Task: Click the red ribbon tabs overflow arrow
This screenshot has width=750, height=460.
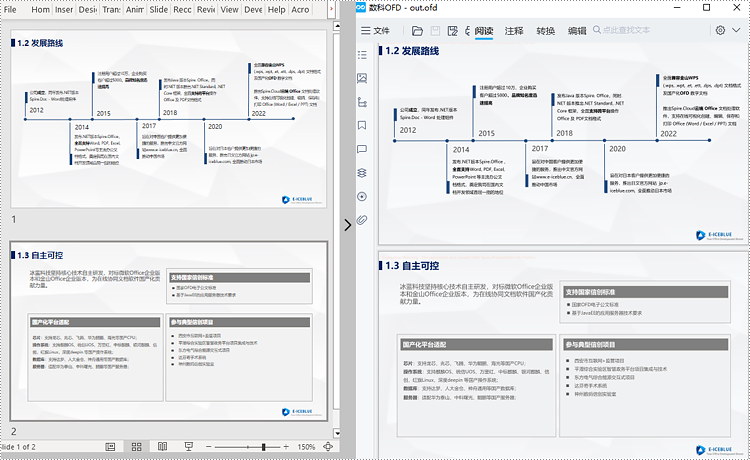Action: pos(331,9)
